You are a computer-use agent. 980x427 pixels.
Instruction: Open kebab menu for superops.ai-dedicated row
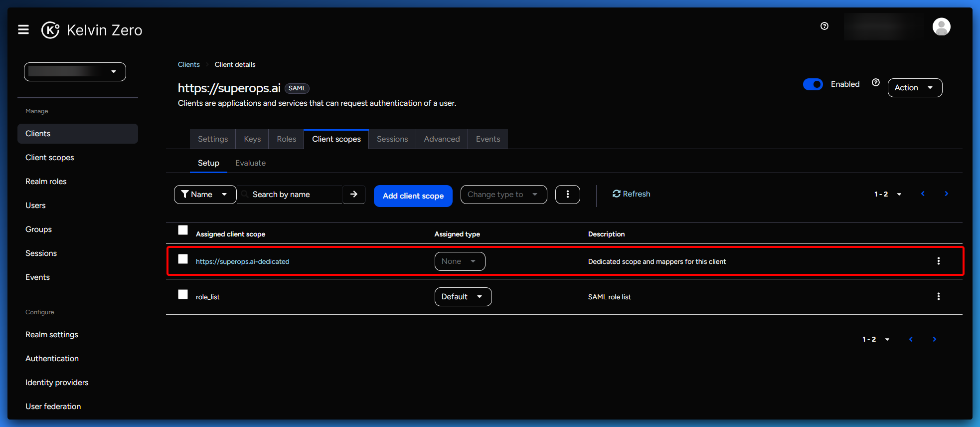click(938, 261)
